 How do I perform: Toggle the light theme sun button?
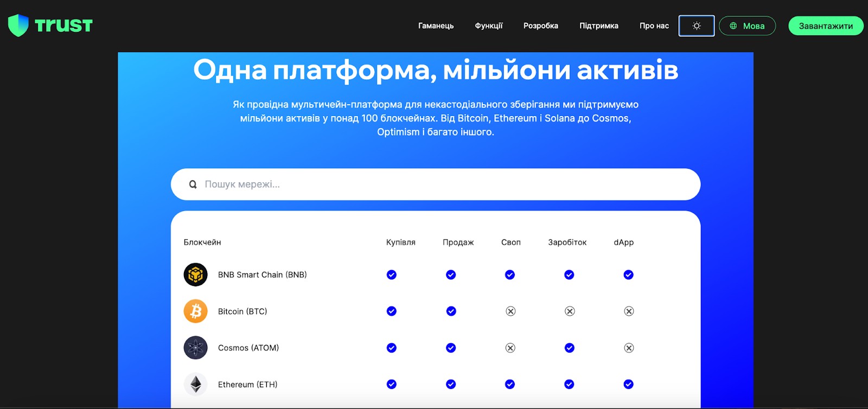697,26
